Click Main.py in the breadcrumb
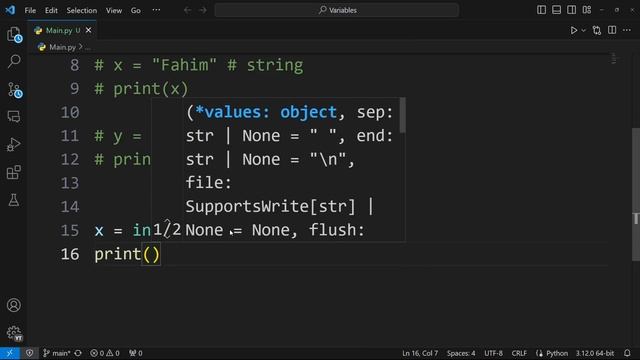The height and width of the screenshot is (360, 640). click(62, 47)
